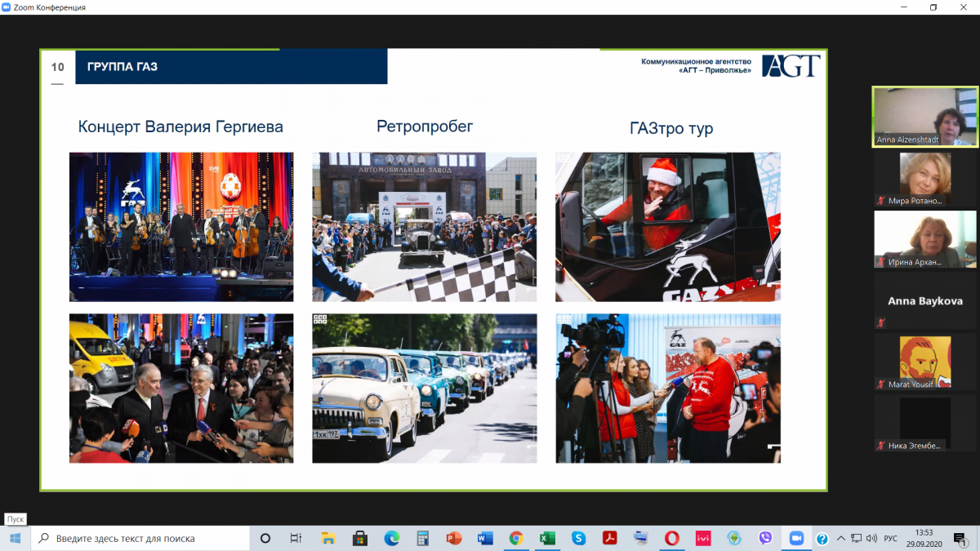Open Viber from the taskbar
The width and height of the screenshot is (980, 551).
[x=765, y=538]
